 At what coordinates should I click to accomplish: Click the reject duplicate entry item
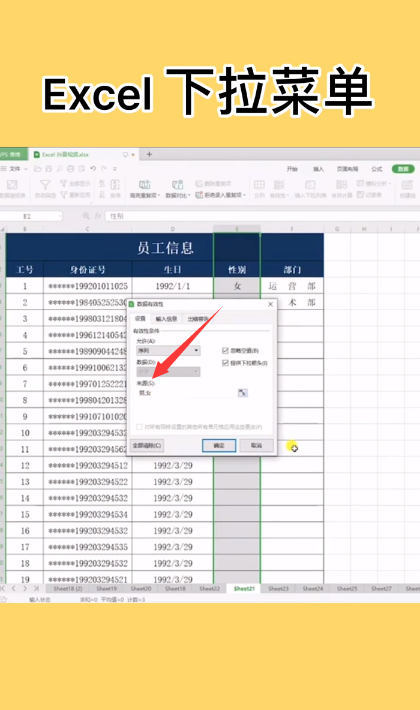(221, 195)
